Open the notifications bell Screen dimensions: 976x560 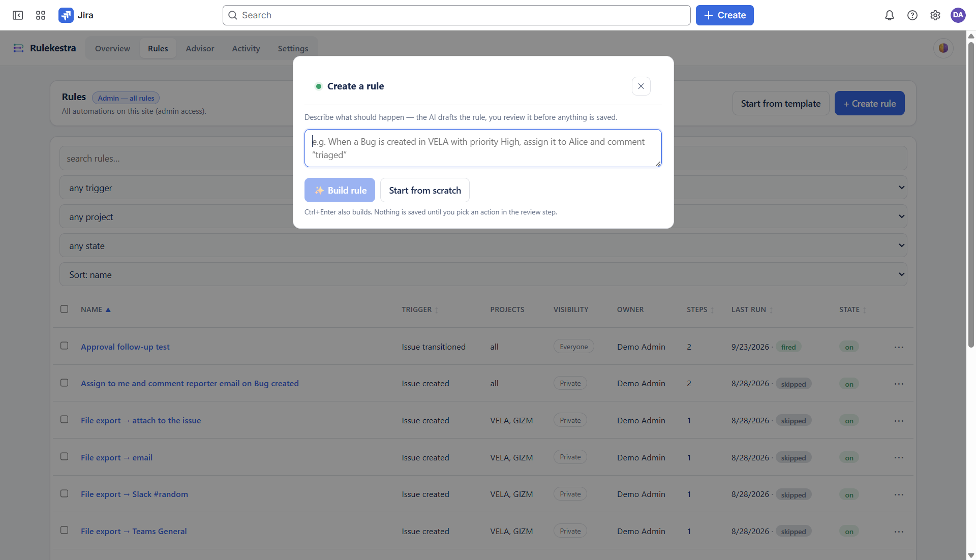click(x=889, y=15)
